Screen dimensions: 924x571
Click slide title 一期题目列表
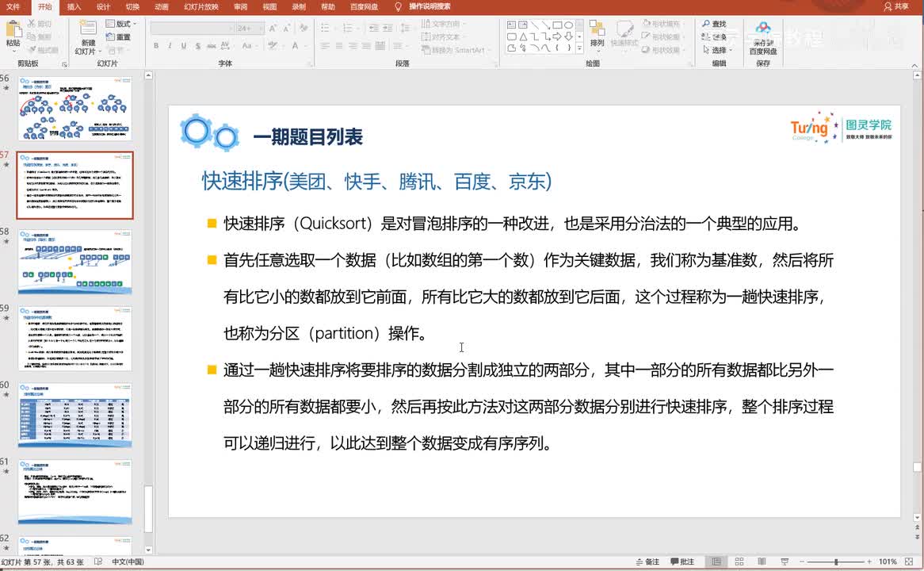tap(307, 137)
